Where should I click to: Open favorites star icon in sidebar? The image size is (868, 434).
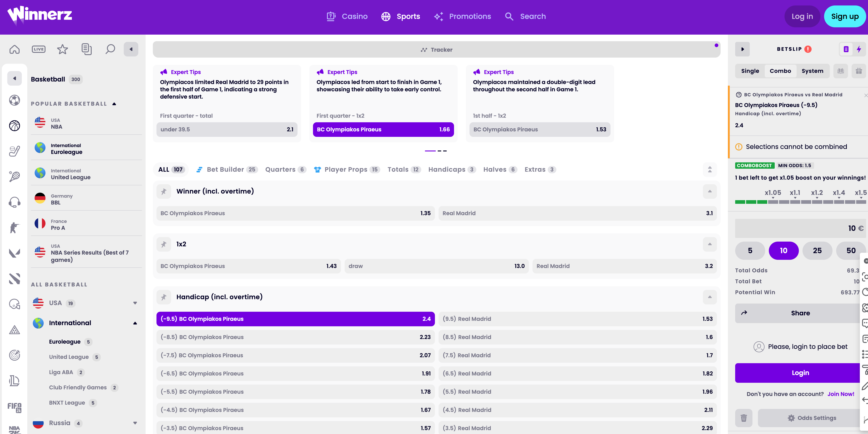62,49
